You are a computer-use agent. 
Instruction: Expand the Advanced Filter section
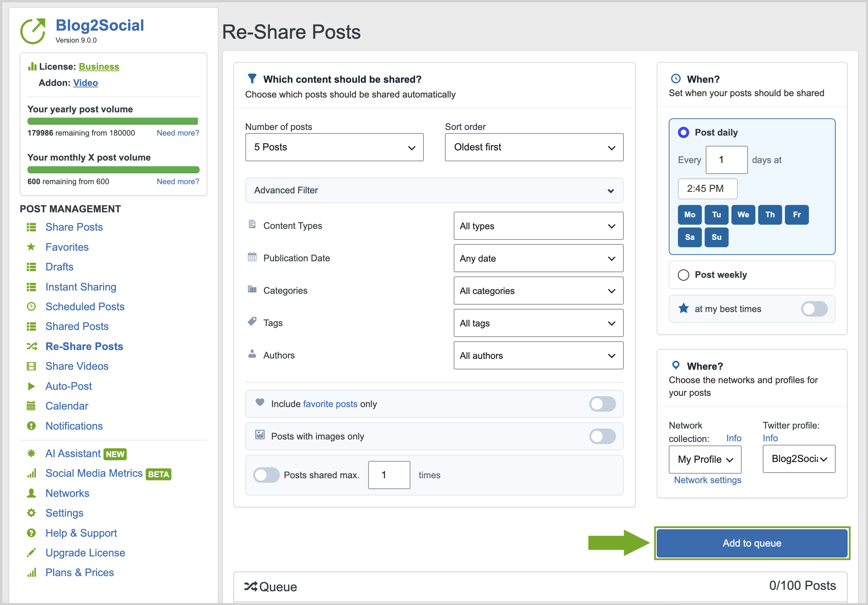tap(434, 190)
